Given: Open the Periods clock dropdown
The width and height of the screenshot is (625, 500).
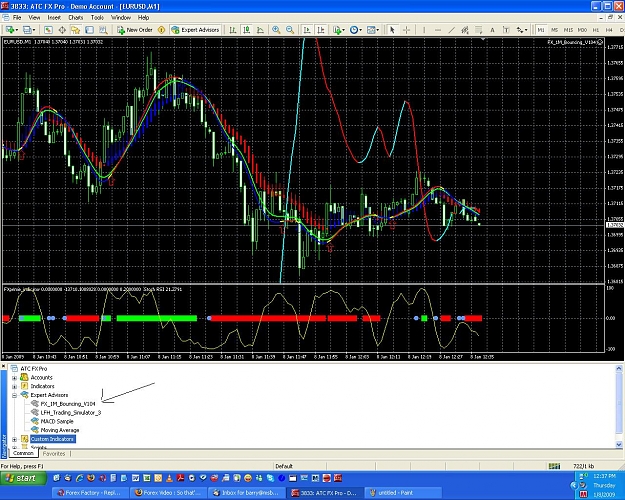Looking at the screenshot, I should 356,30.
